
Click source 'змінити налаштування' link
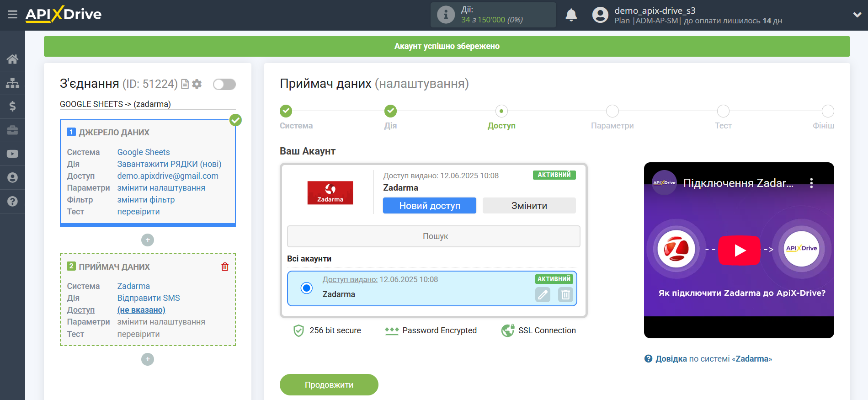point(161,188)
